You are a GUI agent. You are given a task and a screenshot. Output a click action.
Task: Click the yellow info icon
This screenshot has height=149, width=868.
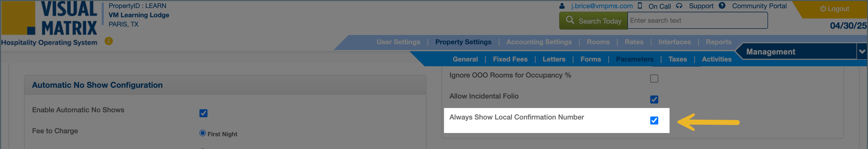coord(109,41)
